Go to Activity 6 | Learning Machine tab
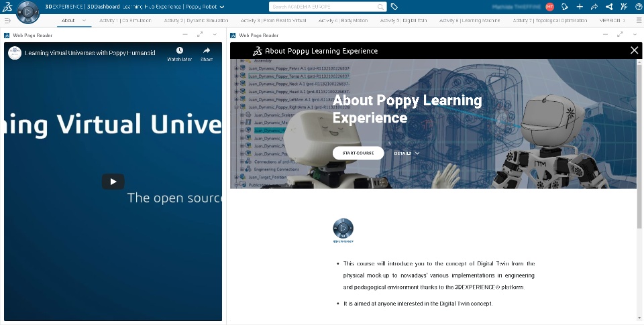The width and height of the screenshot is (644, 325). (470, 21)
